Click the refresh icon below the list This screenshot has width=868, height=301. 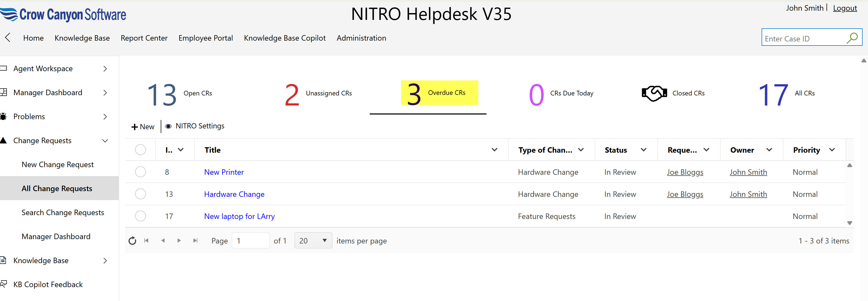point(132,240)
